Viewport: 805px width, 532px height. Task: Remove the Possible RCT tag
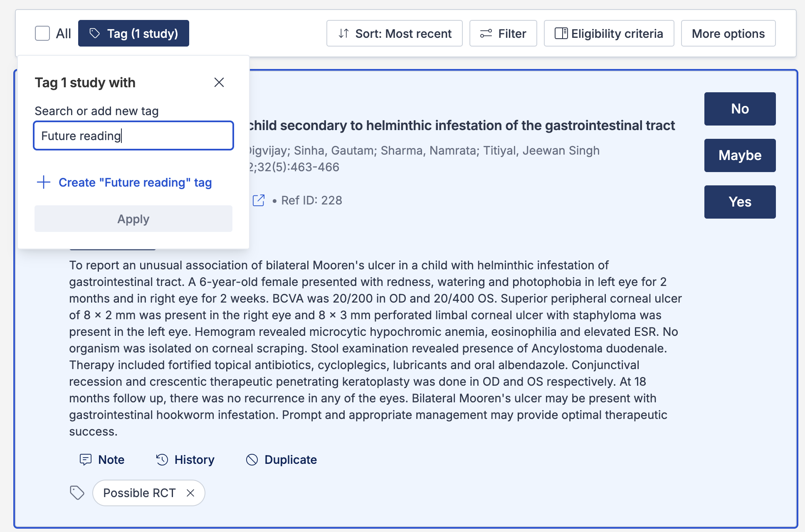(190, 493)
